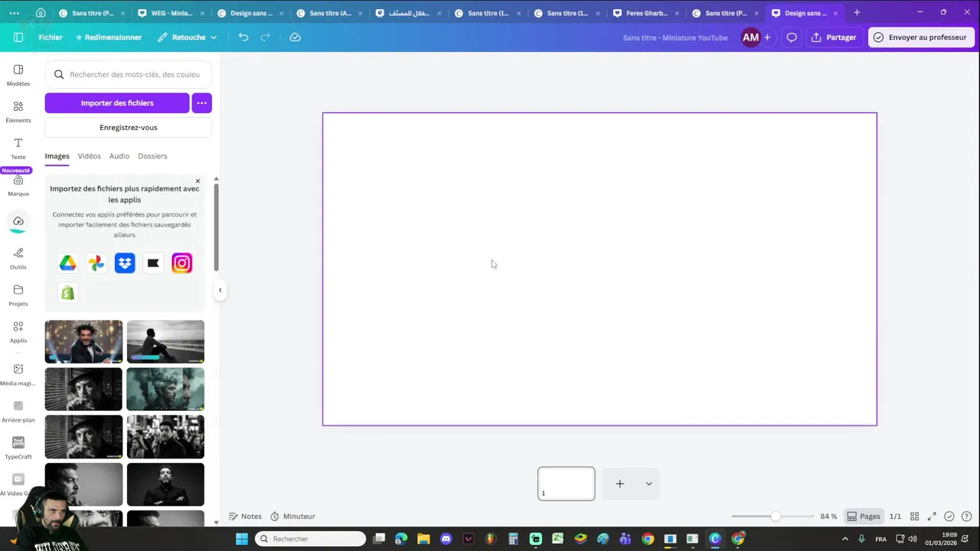Add a new page with plus button
The width and height of the screenshot is (980, 551).
tap(620, 484)
